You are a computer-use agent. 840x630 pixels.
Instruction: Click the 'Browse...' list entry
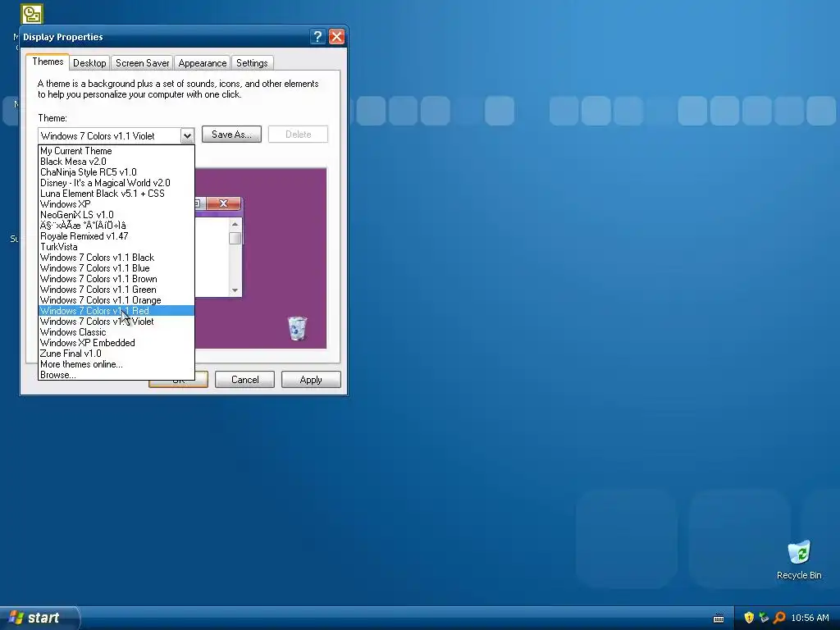(116, 375)
